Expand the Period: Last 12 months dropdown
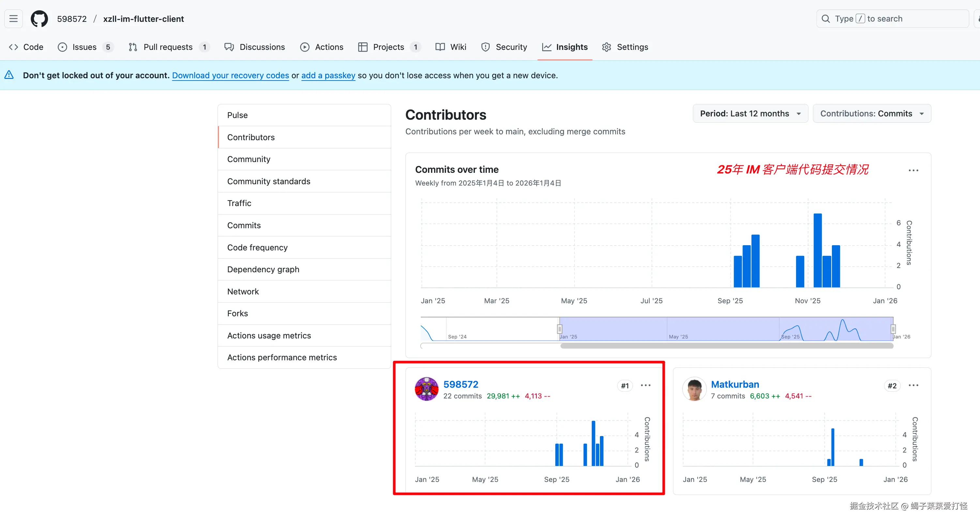980x523 pixels. point(750,113)
